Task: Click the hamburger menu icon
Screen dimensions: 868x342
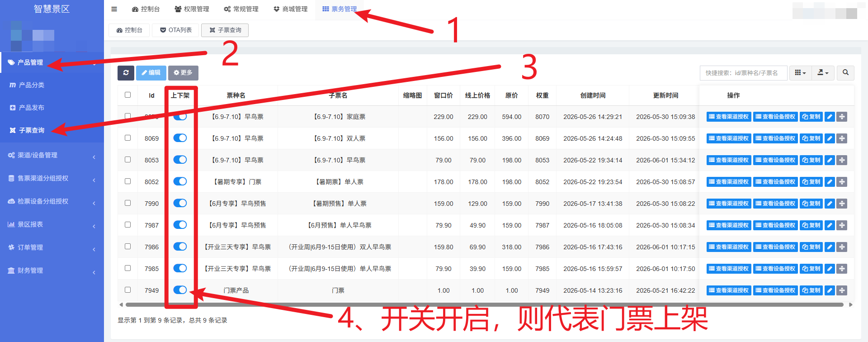Action: tap(114, 9)
